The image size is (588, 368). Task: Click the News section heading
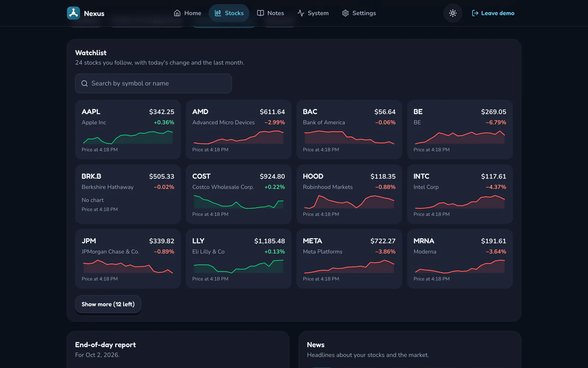click(x=316, y=345)
